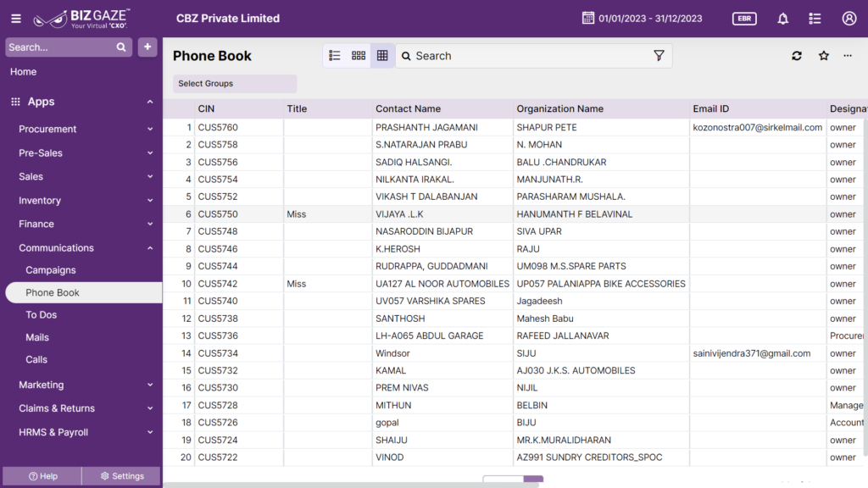Click the sidebar Search input field
Screen dimensions: 868x488
click(x=61, y=47)
